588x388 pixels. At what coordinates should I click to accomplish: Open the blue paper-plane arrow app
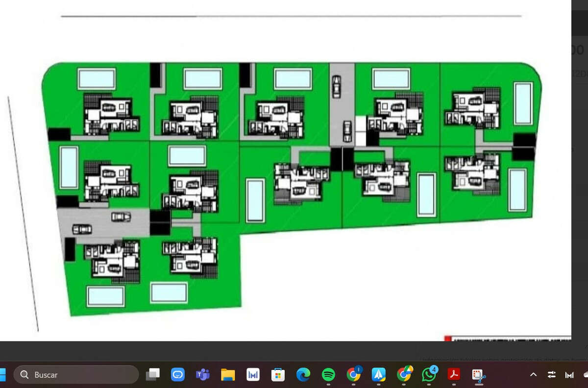point(379,375)
